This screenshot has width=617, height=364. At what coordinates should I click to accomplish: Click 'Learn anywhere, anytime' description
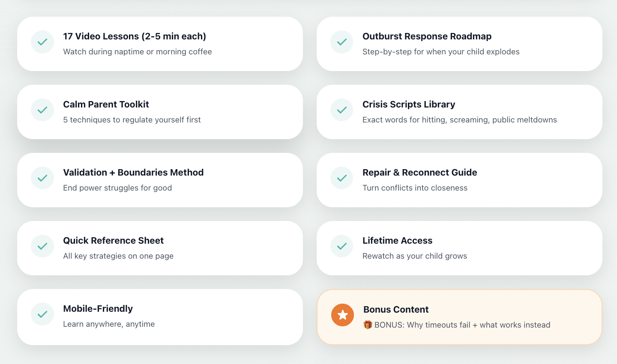pyautogui.click(x=109, y=324)
